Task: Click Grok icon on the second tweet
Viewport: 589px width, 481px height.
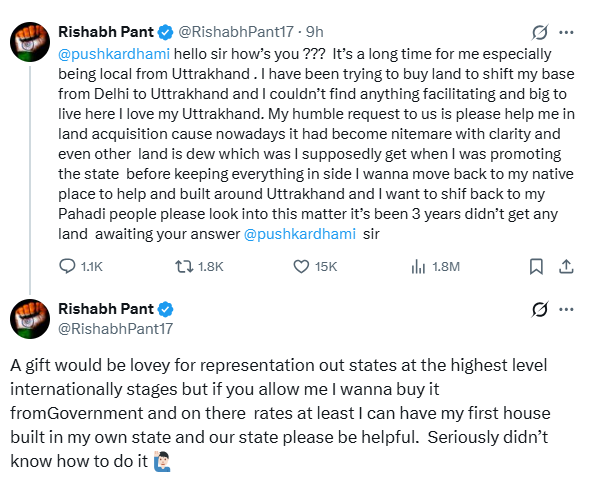Action: tap(540, 310)
